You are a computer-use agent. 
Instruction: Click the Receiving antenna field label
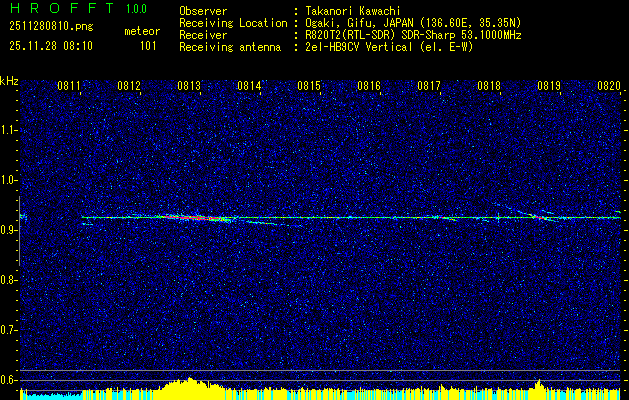pyautogui.click(x=230, y=47)
